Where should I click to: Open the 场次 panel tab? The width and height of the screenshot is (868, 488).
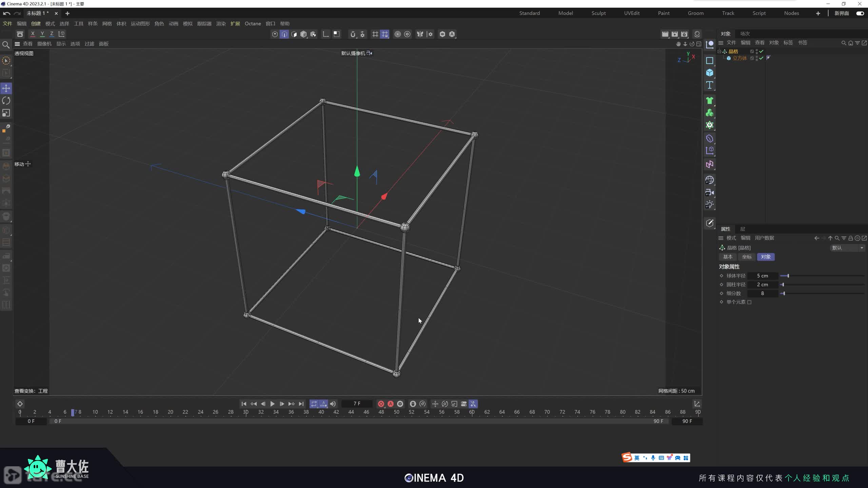coord(745,34)
